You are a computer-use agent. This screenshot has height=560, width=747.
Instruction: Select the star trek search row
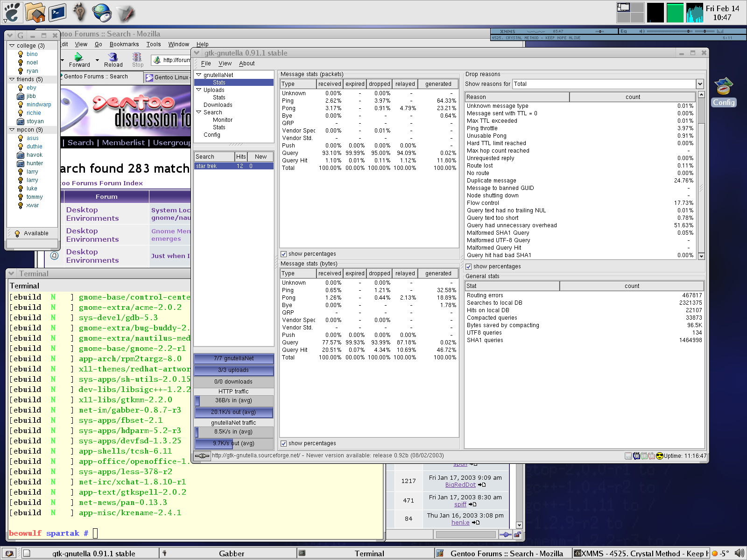(234, 166)
